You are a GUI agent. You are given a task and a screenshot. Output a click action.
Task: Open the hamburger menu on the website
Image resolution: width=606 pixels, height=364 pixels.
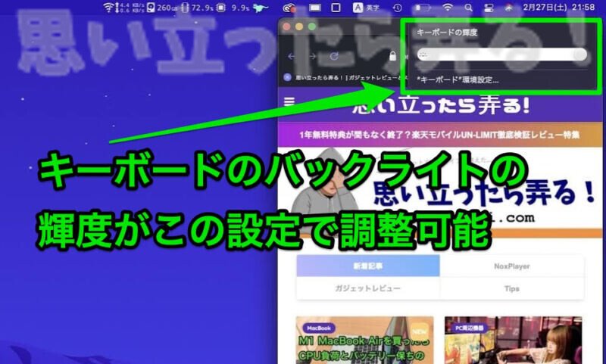coord(289,102)
